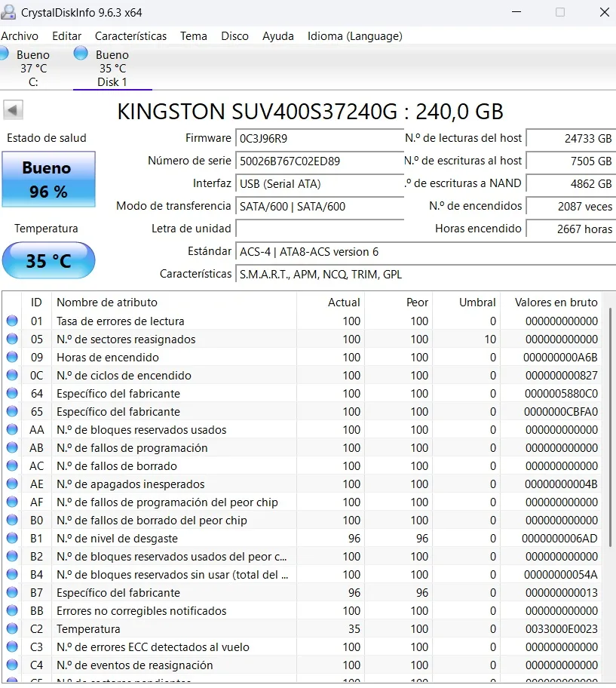This screenshot has width=616, height=688.
Task: Select the row N.º de nivel de desgaste
Action: 302,538
